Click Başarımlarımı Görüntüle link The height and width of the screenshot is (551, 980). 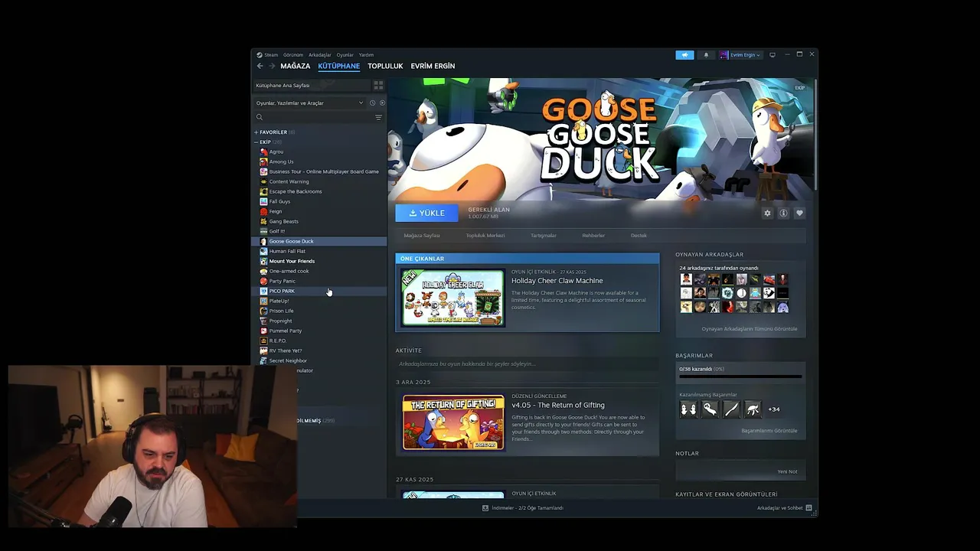coord(769,431)
